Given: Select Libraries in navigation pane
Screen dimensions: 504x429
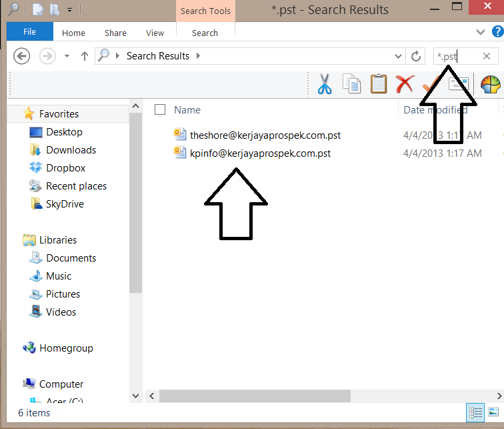Looking at the screenshot, I should pos(58,240).
